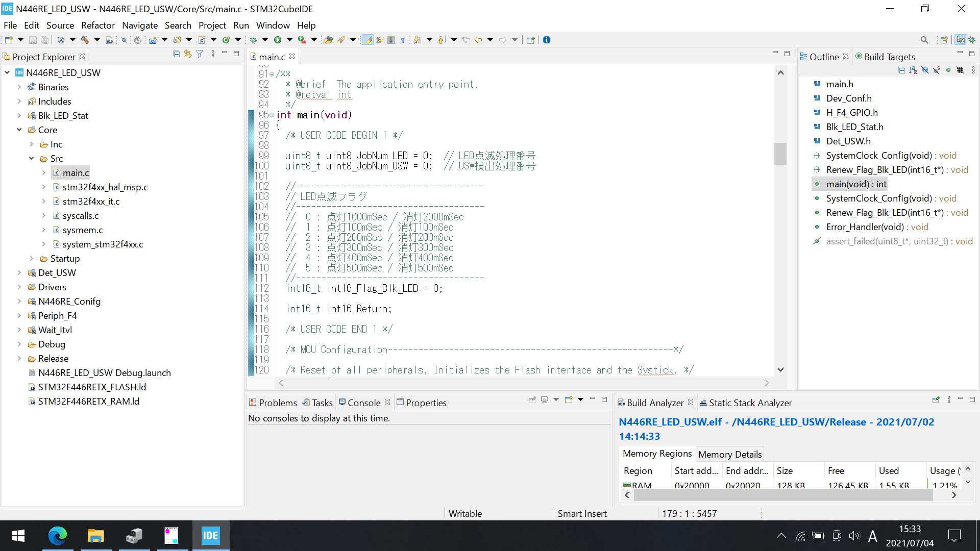Switch to the Problems tab
Screen dimensions: 980x551
click(273, 403)
